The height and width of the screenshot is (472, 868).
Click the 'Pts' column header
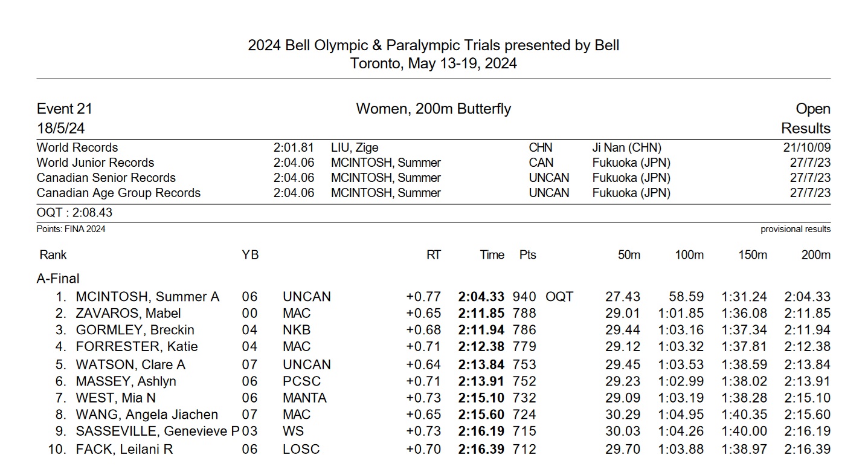tap(527, 255)
